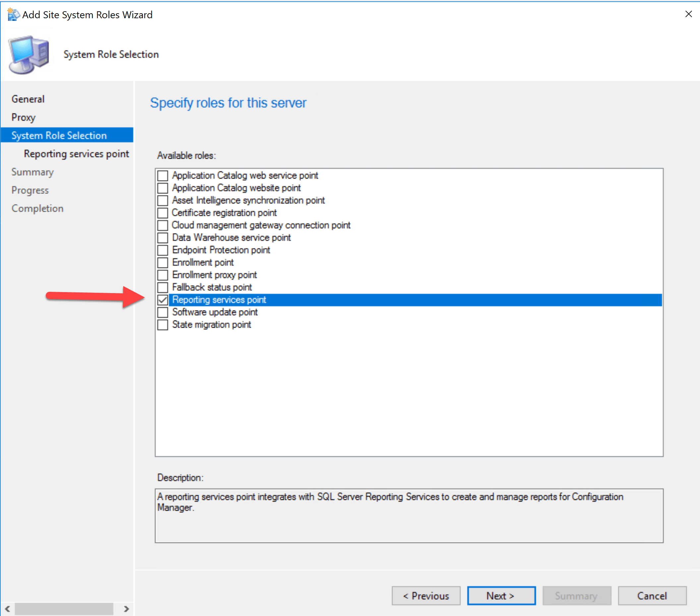This screenshot has width=700, height=616.
Task: Select Cloud management gateway connection point checkbox
Action: (163, 225)
